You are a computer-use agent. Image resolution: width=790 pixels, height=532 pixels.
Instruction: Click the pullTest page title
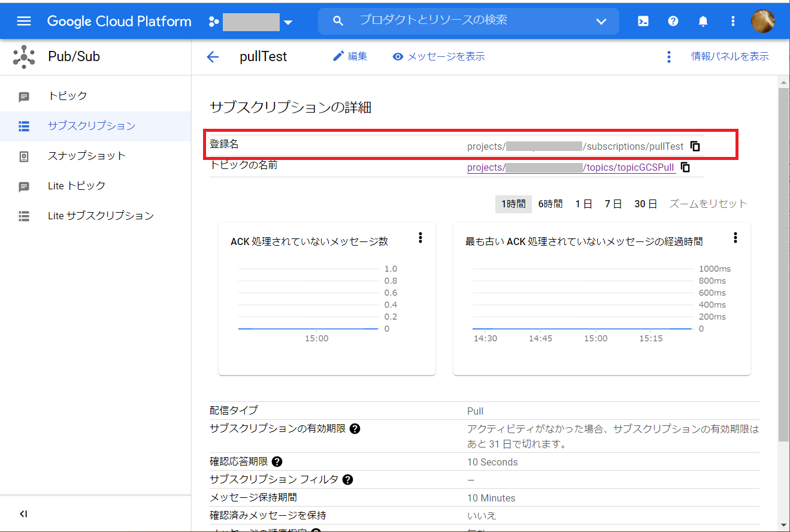click(x=264, y=57)
